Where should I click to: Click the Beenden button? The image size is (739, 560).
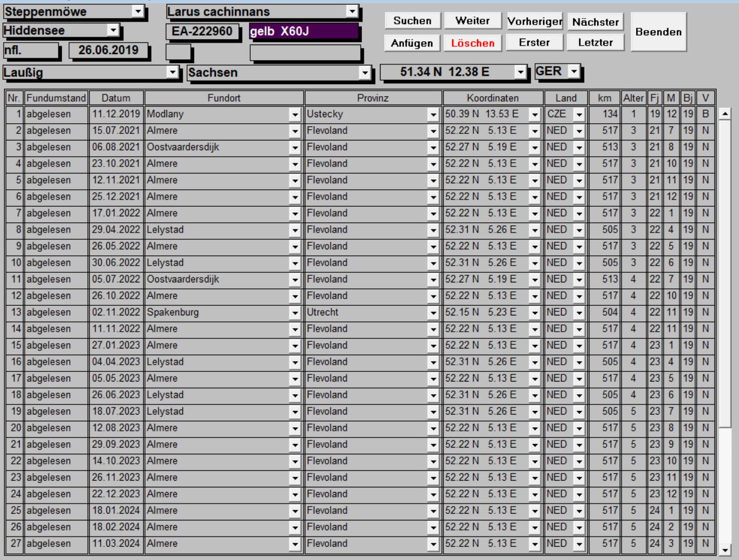point(658,32)
